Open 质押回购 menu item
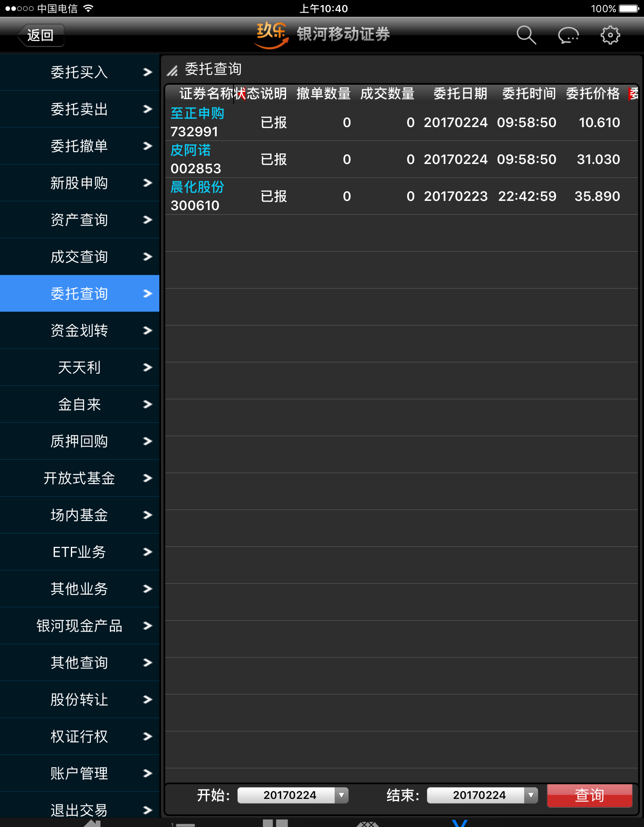The height and width of the screenshot is (827, 644). pos(80,441)
